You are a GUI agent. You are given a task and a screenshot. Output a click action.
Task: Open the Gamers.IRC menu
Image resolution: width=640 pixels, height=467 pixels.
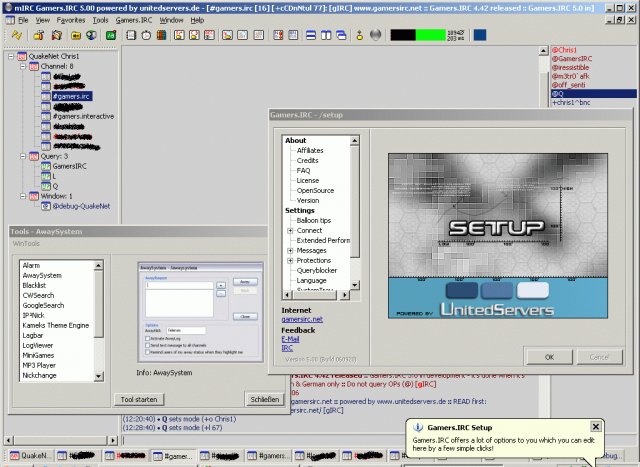[x=134, y=20]
